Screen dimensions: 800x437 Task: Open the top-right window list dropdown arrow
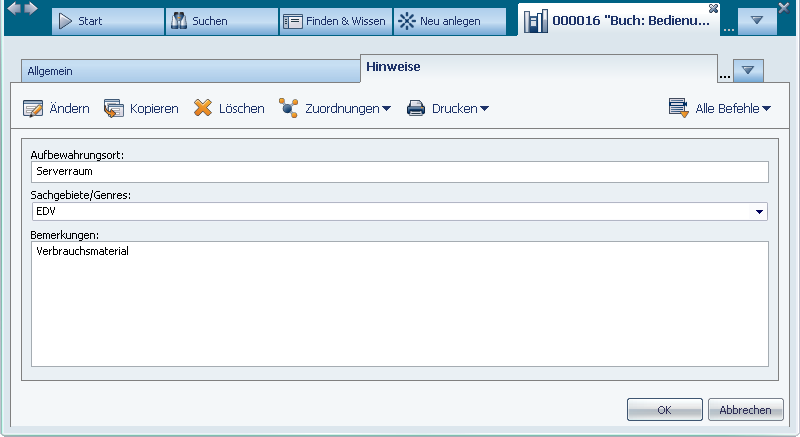757,21
